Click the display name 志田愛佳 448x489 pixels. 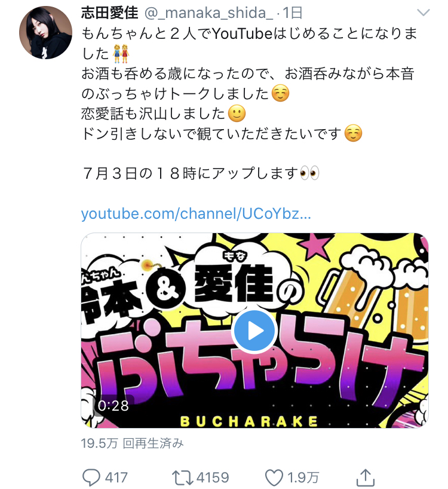110,13
